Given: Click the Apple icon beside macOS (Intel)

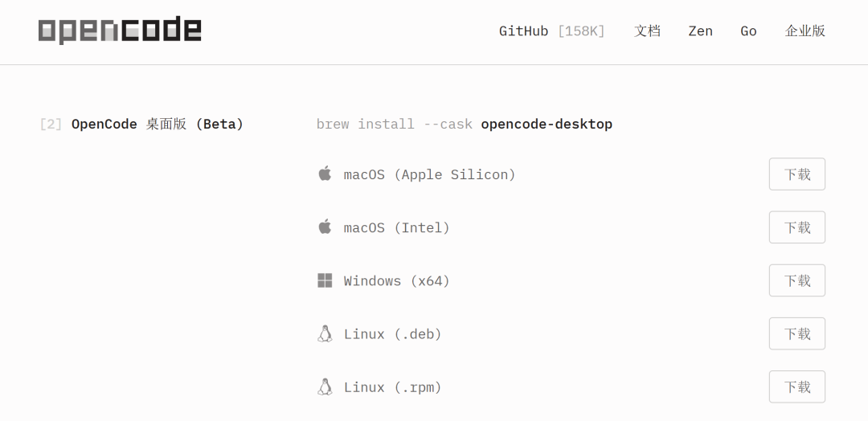Looking at the screenshot, I should click(x=325, y=227).
